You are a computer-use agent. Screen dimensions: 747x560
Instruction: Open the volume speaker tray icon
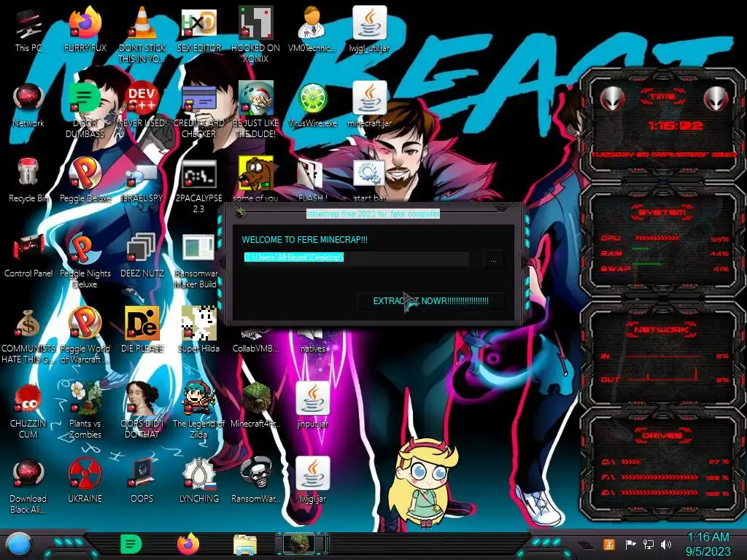pyautogui.click(x=666, y=544)
